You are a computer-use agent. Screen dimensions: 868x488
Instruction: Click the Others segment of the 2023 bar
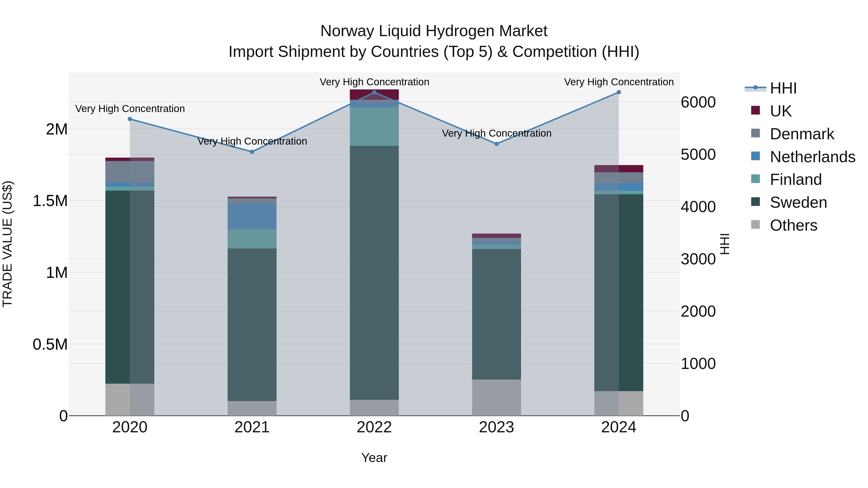click(x=496, y=397)
